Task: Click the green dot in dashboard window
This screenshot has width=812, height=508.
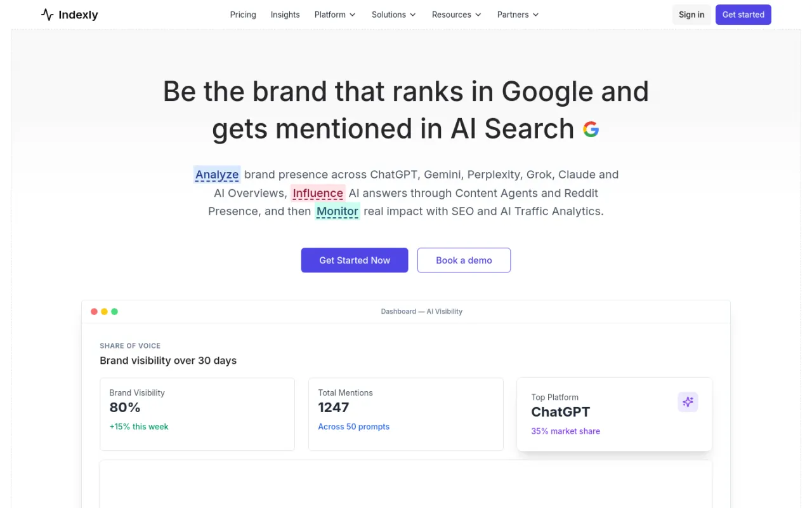Action: pyautogui.click(x=115, y=312)
